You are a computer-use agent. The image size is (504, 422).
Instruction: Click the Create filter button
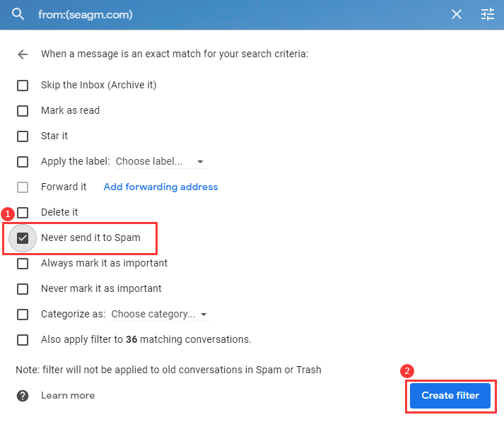point(450,395)
